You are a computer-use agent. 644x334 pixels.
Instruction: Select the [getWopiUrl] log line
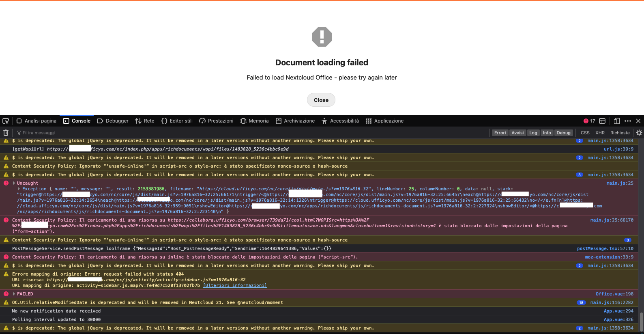(150, 149)
